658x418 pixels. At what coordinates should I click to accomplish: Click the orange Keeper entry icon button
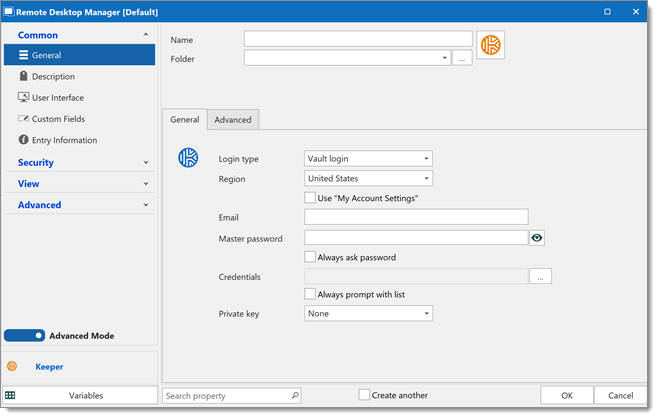coord(491,45)
